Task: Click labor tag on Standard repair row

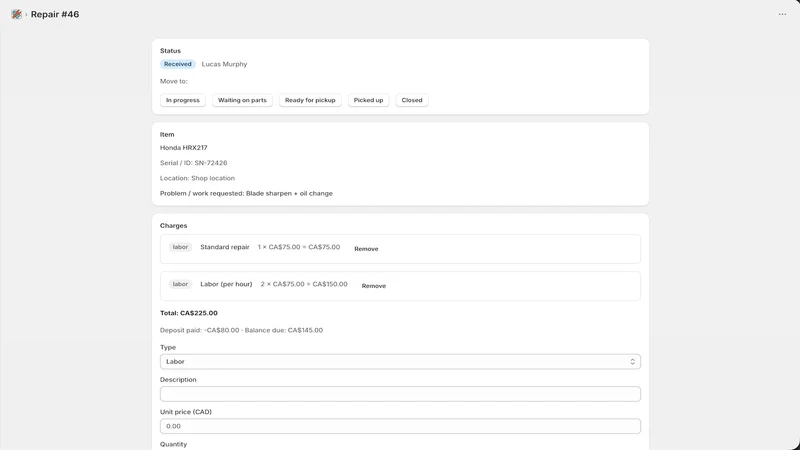Action: (180, 247)
